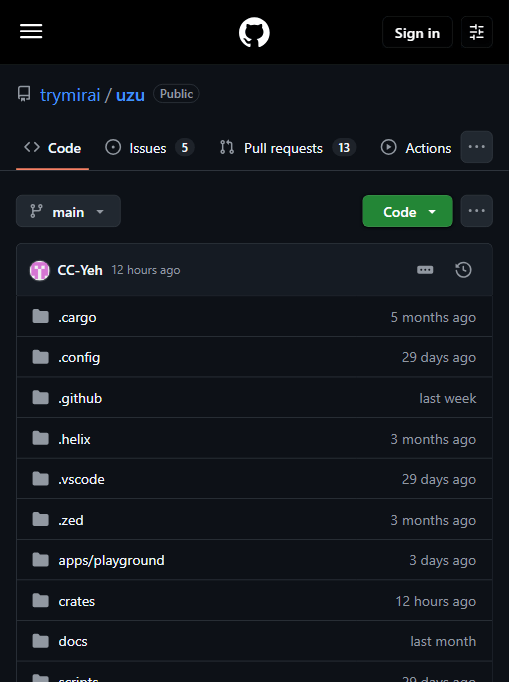Click '3 days ago' in apps/playground row

[442, 561]
